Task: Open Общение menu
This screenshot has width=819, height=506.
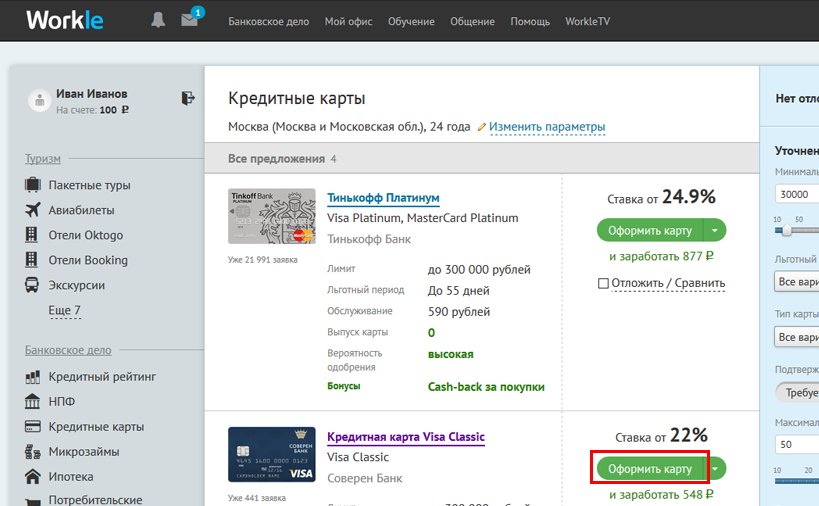Action: (472, 21)
